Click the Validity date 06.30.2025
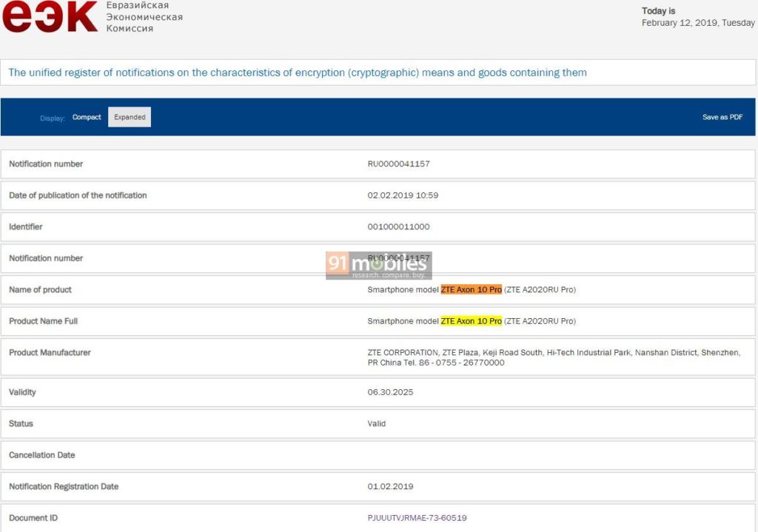The height and width of the screenshot is (532, 758). 390,392
